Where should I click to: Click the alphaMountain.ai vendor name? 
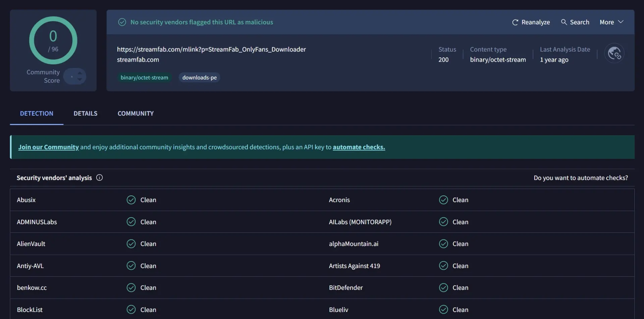pos(354,244)
